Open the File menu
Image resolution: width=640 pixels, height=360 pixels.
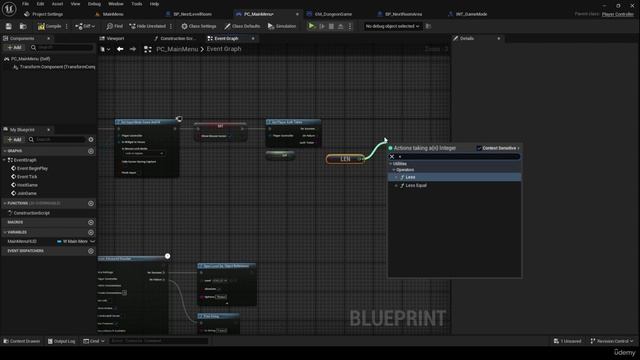pos(25,4)
